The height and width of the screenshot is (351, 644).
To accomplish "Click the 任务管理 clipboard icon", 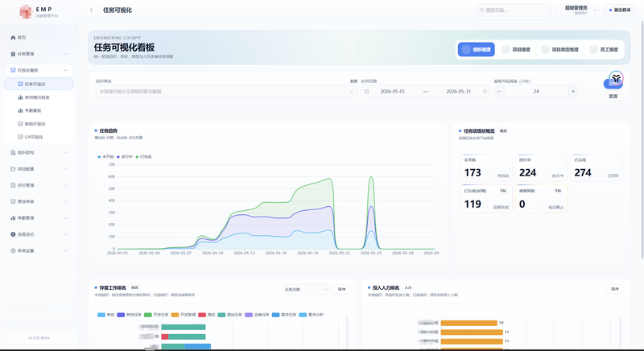I will [13, 54].
